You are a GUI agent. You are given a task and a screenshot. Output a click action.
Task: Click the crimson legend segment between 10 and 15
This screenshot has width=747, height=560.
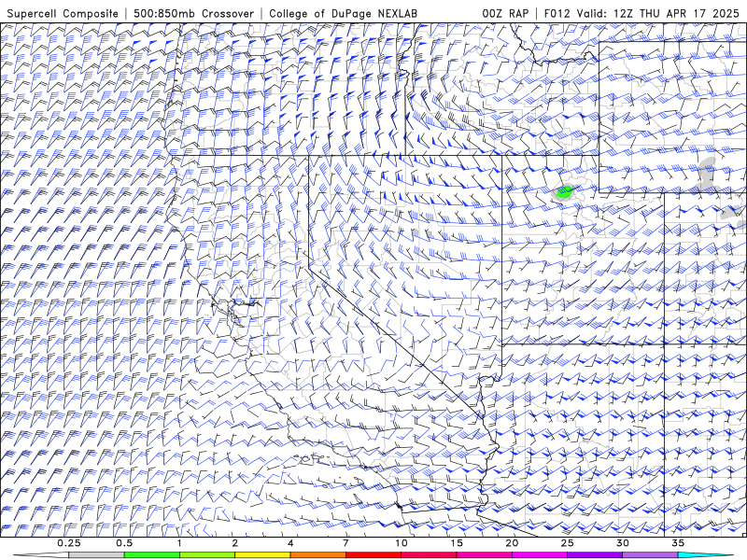(x=429, y=555)
